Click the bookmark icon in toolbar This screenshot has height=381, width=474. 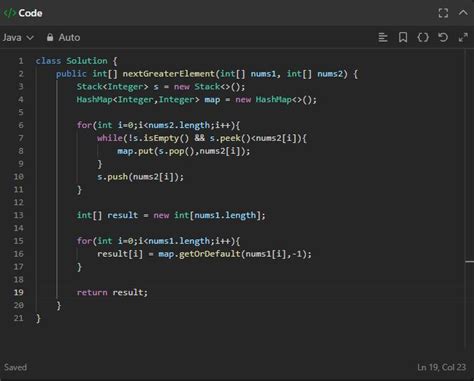pos(403,37)
